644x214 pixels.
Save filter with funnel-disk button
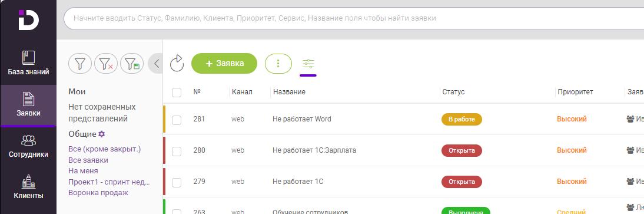click(132, 64)
